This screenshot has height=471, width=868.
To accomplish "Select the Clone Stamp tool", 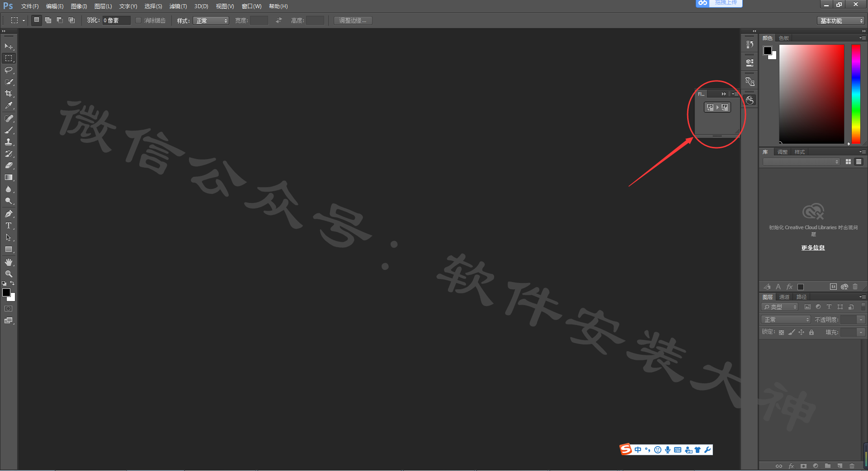I will point(9,142).
